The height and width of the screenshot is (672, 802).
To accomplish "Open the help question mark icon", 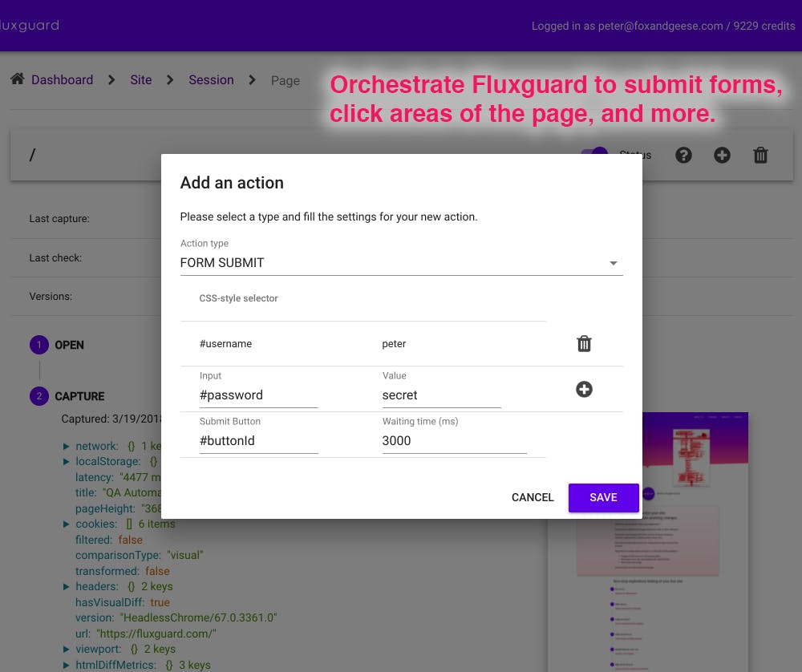I will click(x=683, y=155).
